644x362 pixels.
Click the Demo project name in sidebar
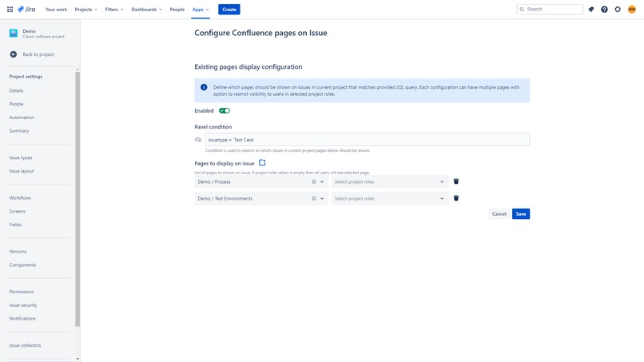29,31
